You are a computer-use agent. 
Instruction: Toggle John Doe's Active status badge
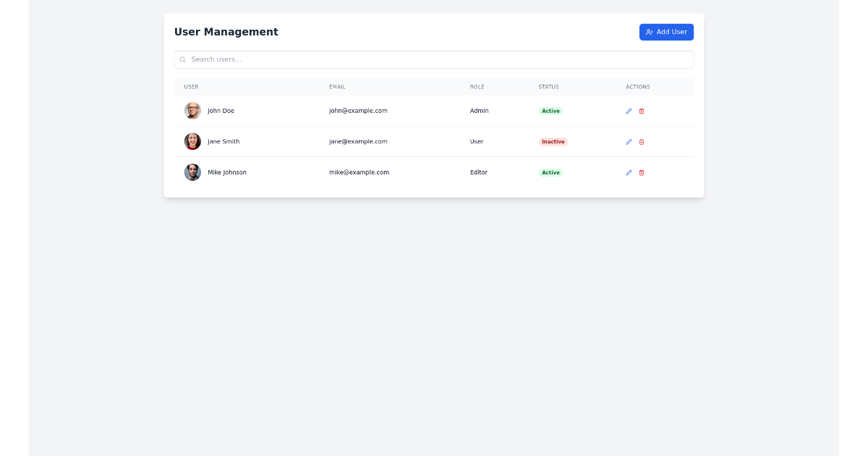click(550, 111)
